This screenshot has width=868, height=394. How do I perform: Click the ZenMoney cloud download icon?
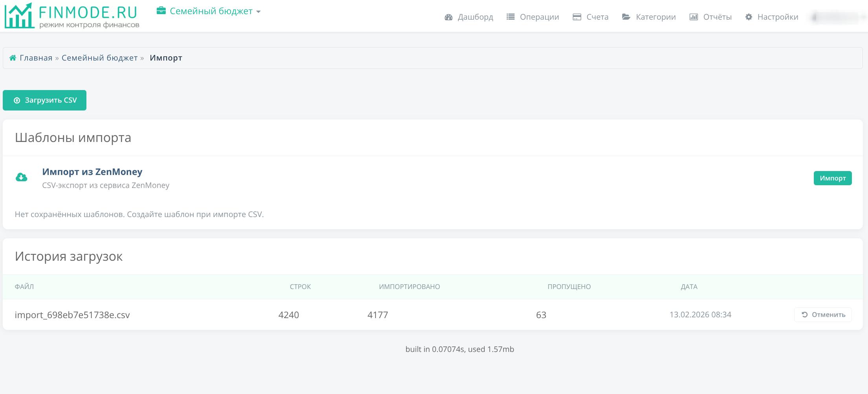(21, 178)
